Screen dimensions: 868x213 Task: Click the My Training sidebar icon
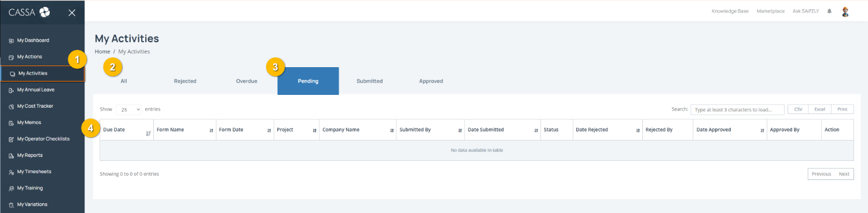(12, 188)
